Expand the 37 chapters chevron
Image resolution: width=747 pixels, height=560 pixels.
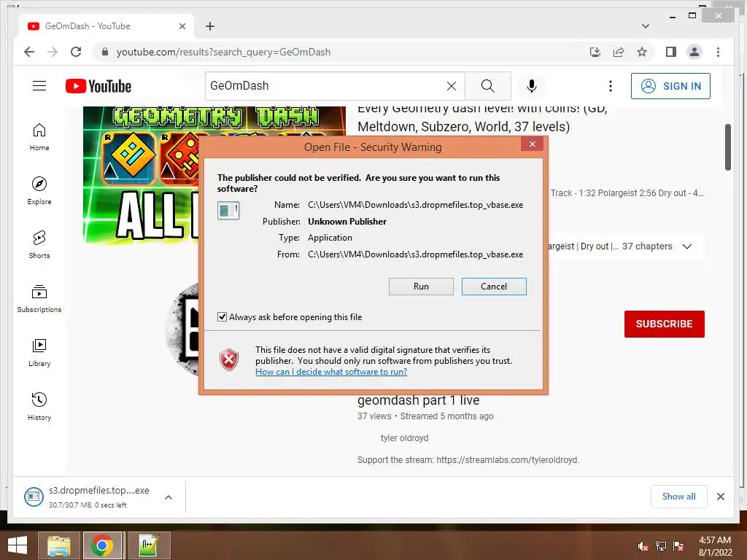(x=687, y=246)
